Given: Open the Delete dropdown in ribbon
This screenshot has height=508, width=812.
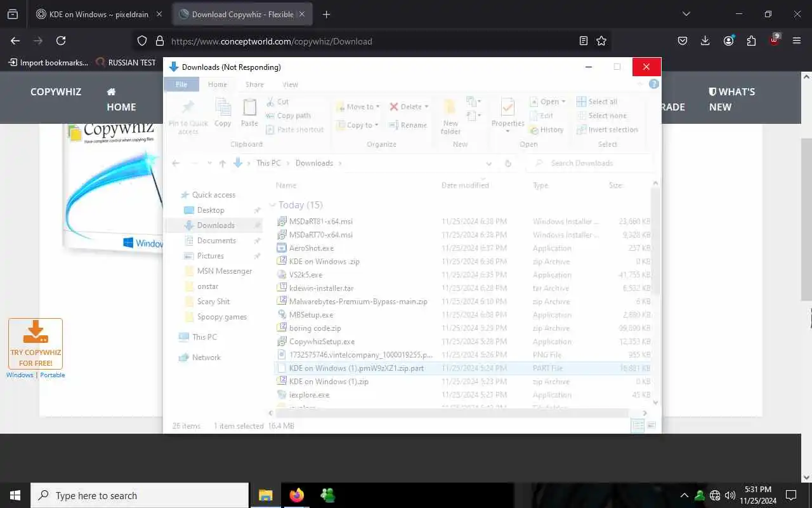Looking at the screenshot, I should click(x=409, y=107).
